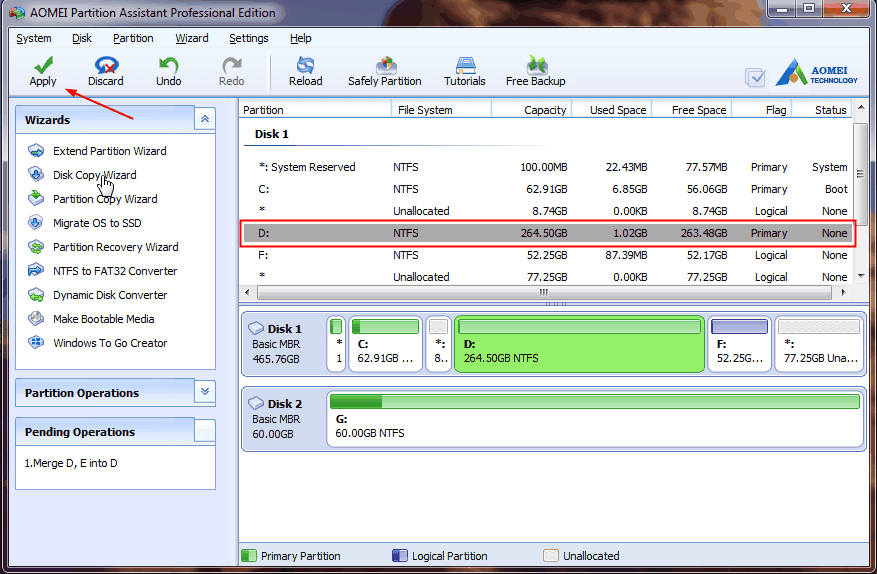Select small System Reserved block in disk map
877x574 pixels.
point(336,344)
